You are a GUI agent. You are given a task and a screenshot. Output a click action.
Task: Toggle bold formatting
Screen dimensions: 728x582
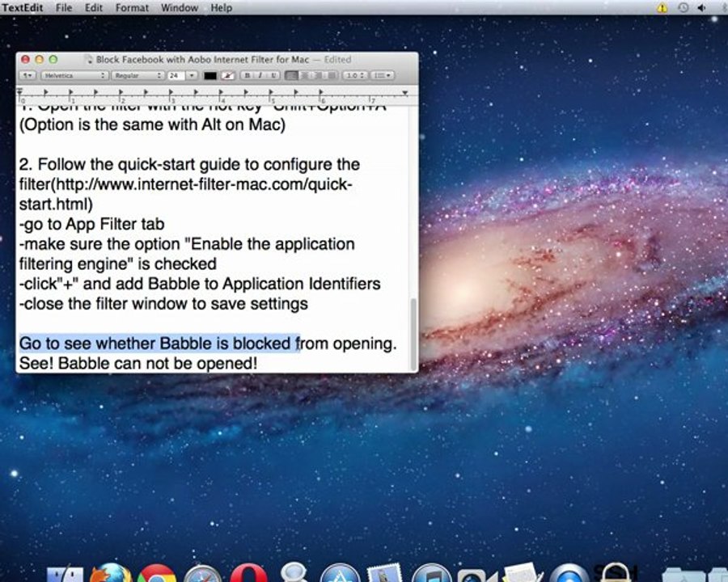tap(247, 75)
